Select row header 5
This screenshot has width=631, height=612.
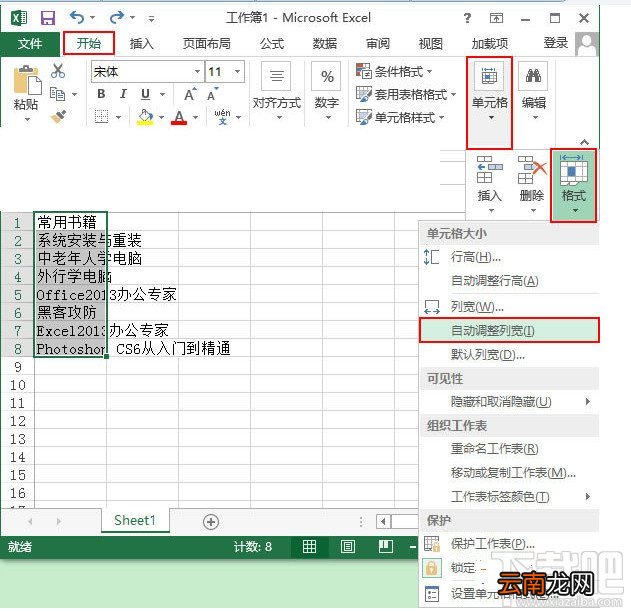click(x=17, y=295)
